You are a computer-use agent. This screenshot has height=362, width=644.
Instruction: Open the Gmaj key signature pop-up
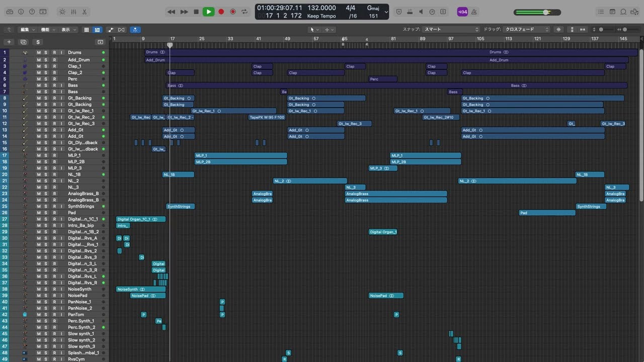(x=373, y=8)
